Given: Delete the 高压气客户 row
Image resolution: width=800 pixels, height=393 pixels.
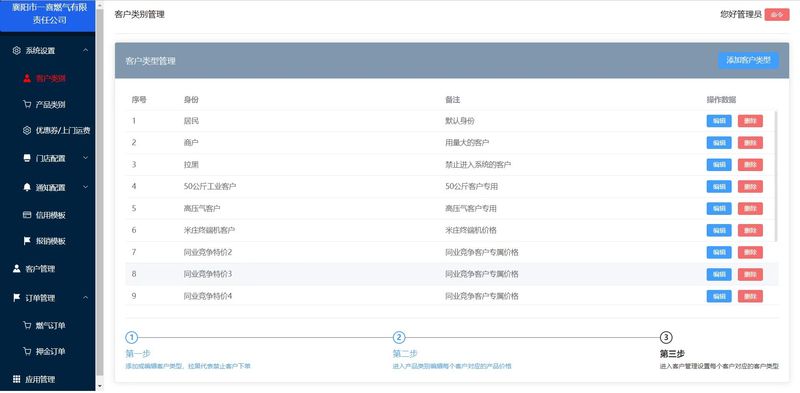Looking at the screenshot, I should coord(750,209).
